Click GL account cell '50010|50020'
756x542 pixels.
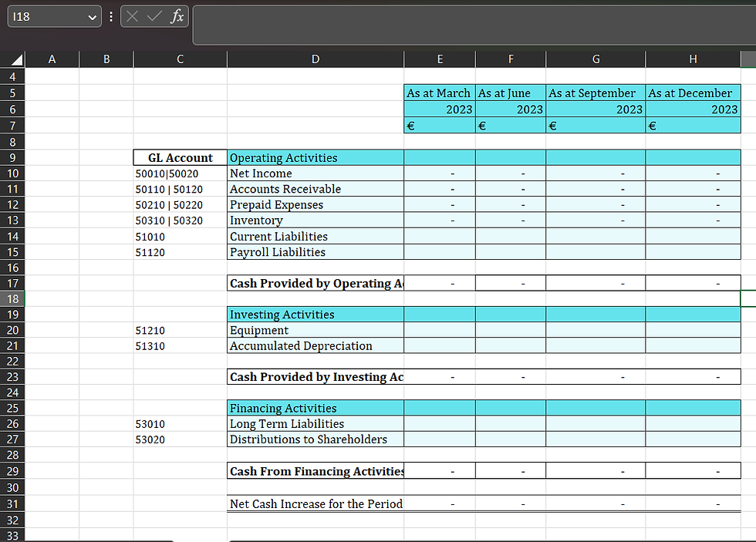pyautogui.click(x=181, y=173)
